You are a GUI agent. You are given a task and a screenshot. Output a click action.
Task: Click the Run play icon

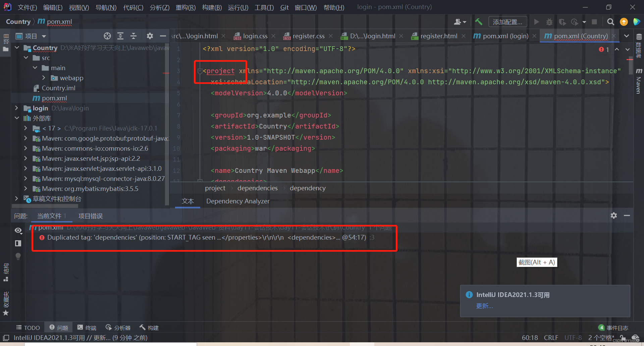click(536, 22)
